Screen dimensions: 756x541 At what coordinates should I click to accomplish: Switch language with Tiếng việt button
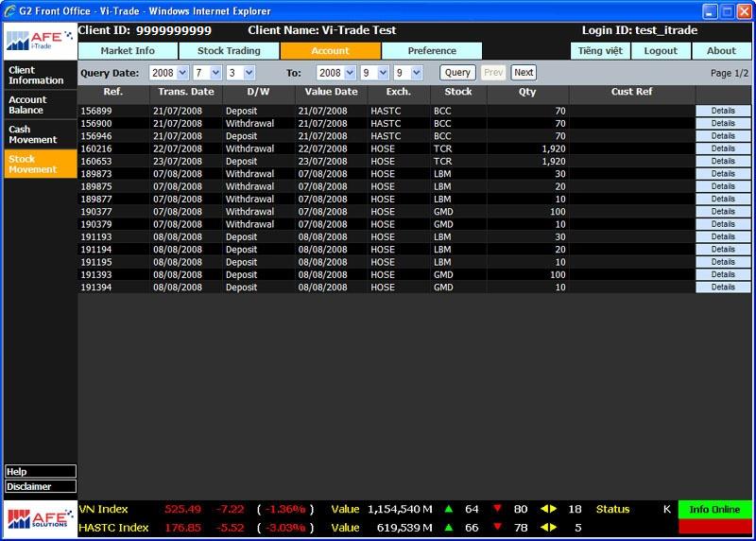pos(600,51)
